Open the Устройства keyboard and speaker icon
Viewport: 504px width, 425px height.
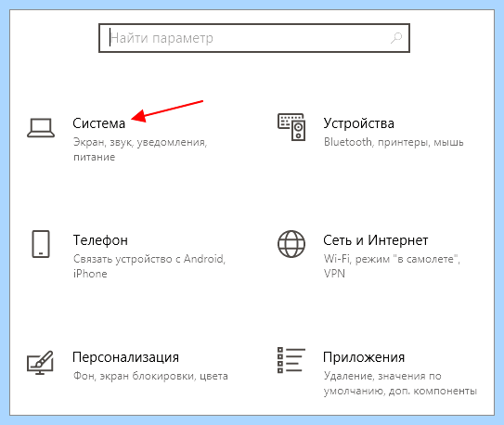(x=291, y=126)
